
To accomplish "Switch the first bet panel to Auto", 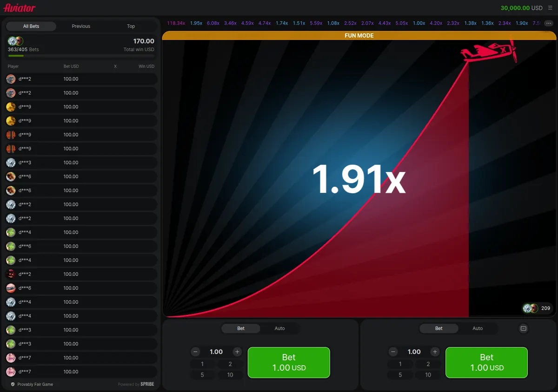I will (x=279, y=328).
